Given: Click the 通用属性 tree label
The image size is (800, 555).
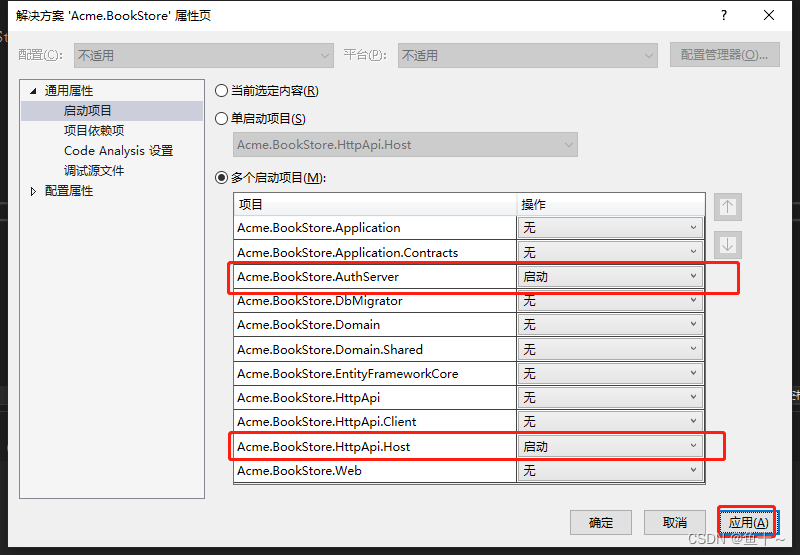Looking at the screenshot, I should (x=69, y=91).
